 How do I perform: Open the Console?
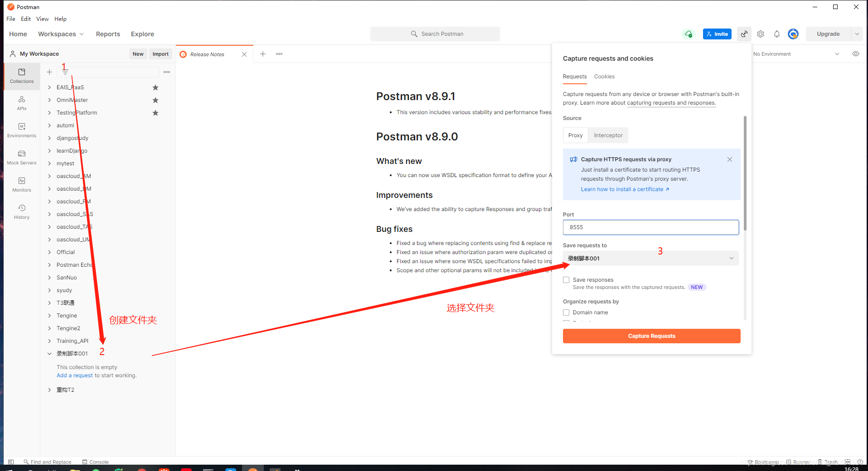(96, 462)
